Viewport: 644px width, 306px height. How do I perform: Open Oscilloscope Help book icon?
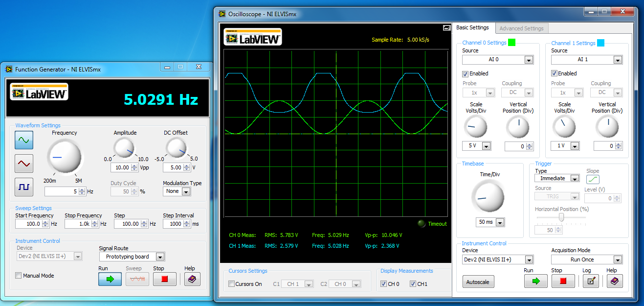pyautogui.click(x=615, y=281)
